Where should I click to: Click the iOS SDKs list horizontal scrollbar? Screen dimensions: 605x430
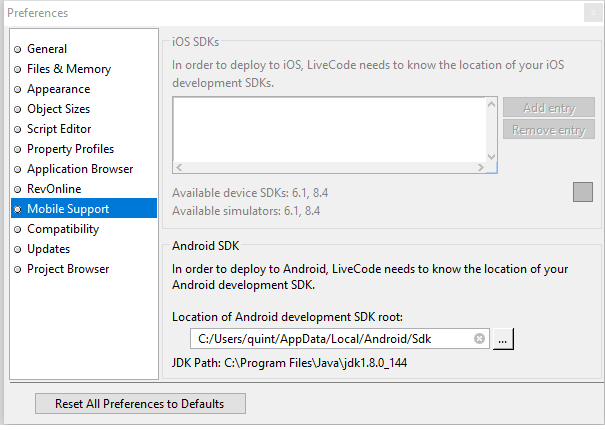[x=334, y=169]
